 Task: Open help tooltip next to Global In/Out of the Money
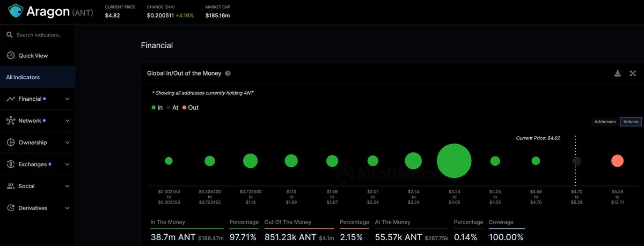(x=228, y=73)
